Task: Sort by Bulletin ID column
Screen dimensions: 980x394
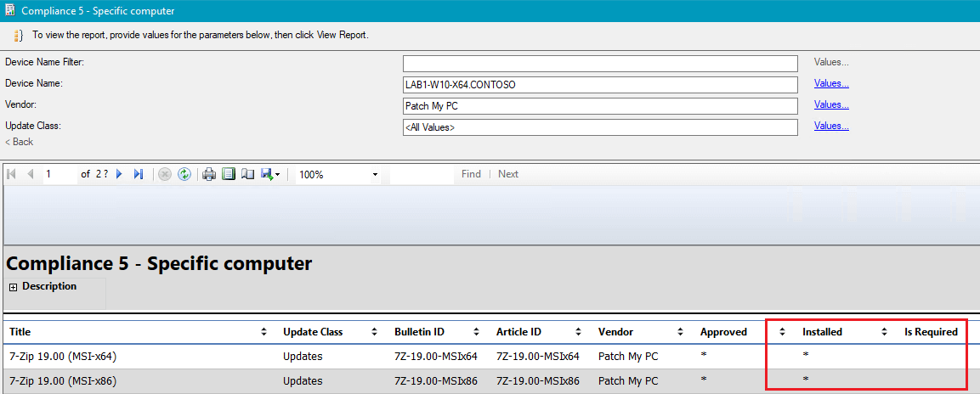Action: click(x=476, y=332)
